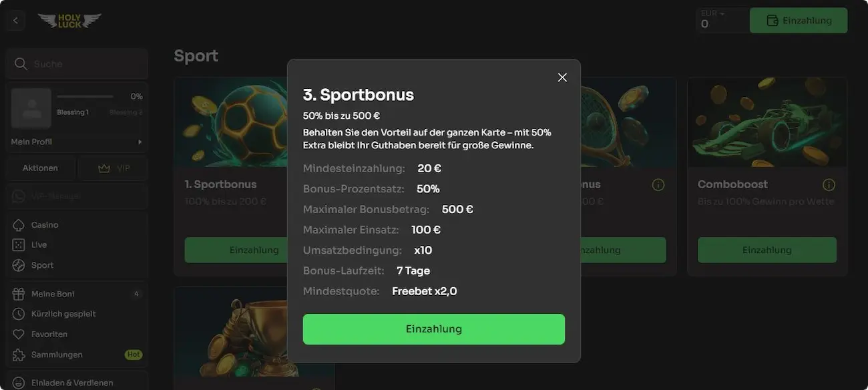Open the HolyLuck logo link
Viewport: 868px width, 390px height.
click(x=69, y=19)
